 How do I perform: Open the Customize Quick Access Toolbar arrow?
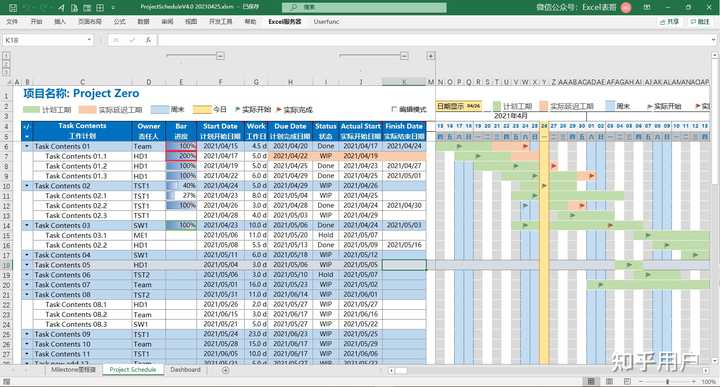(113, 8)
